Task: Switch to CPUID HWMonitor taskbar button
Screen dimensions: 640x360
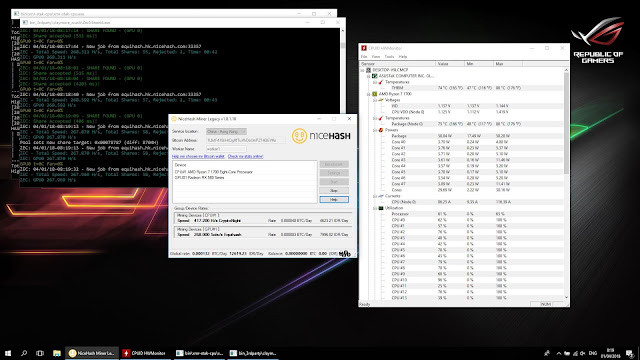Action: (145, 353)
